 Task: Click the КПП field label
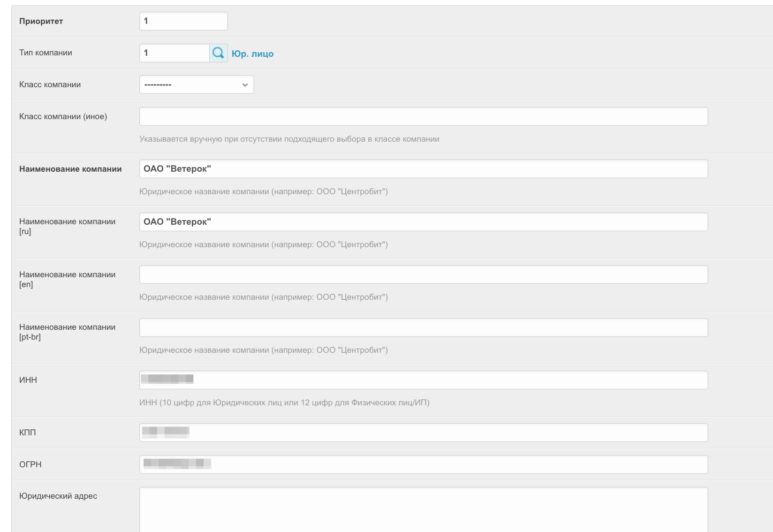pyautogui.click(x=28, y=433)
